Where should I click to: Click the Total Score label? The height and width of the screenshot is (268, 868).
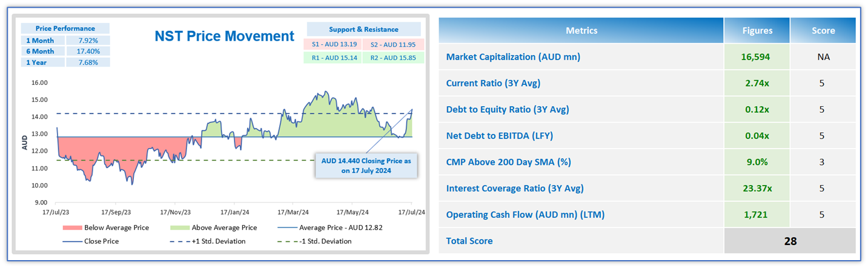coord(469,241)
